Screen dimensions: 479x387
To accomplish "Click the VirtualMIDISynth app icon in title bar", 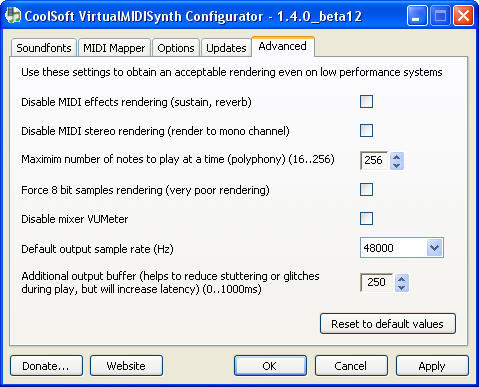I will [13, 15].
